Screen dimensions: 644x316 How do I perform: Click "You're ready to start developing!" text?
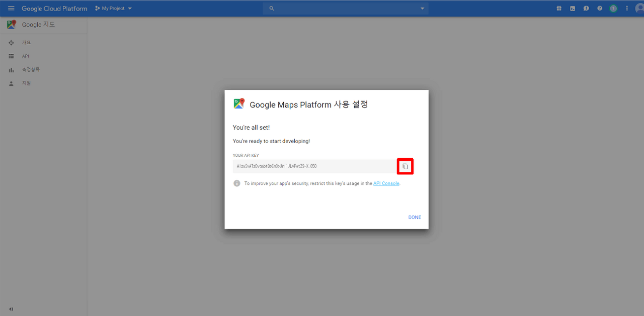click(272, 141)
